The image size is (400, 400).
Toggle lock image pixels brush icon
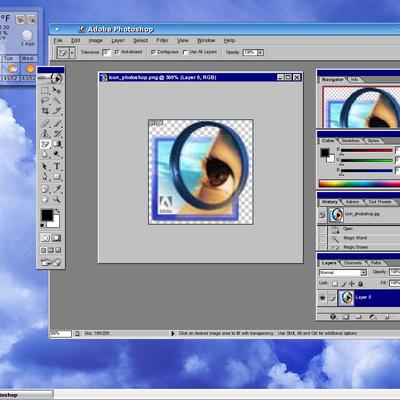343,284
